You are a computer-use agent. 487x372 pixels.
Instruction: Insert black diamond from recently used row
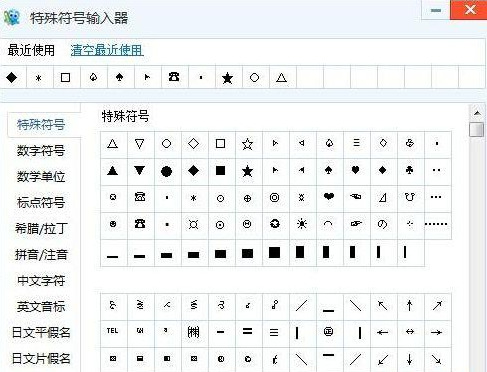click(x=12, y=78)
